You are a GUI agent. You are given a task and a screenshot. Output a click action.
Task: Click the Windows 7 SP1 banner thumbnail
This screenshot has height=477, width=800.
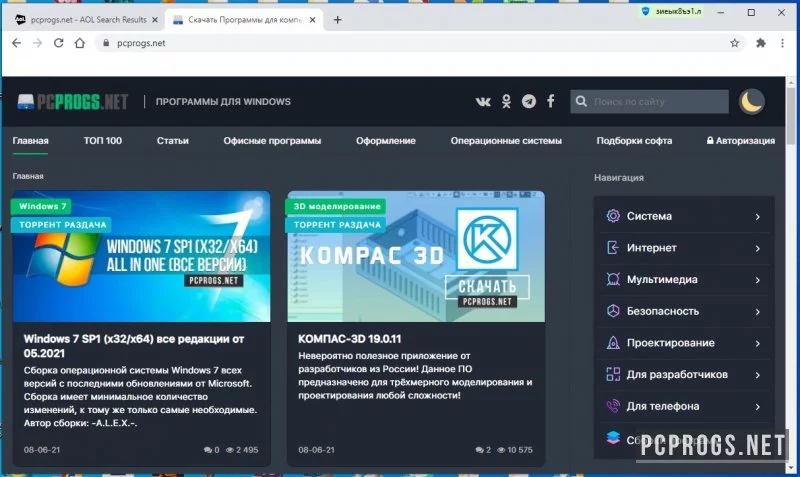pos(141,256)
